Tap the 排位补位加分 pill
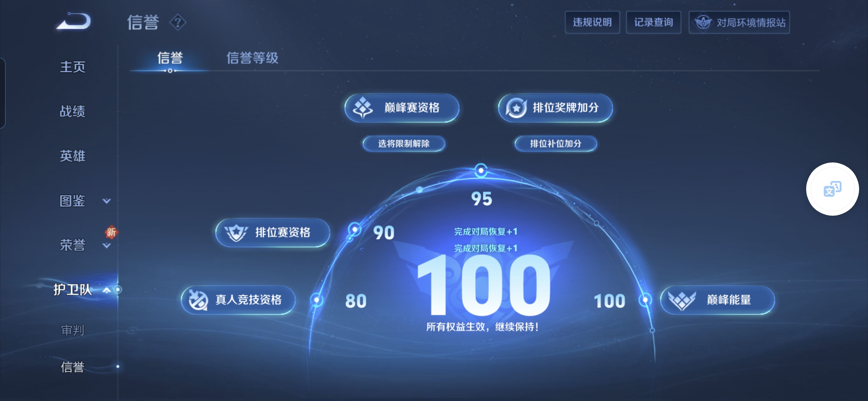The height and width of the screenshot is (401, 868). [x=555, y=144]
